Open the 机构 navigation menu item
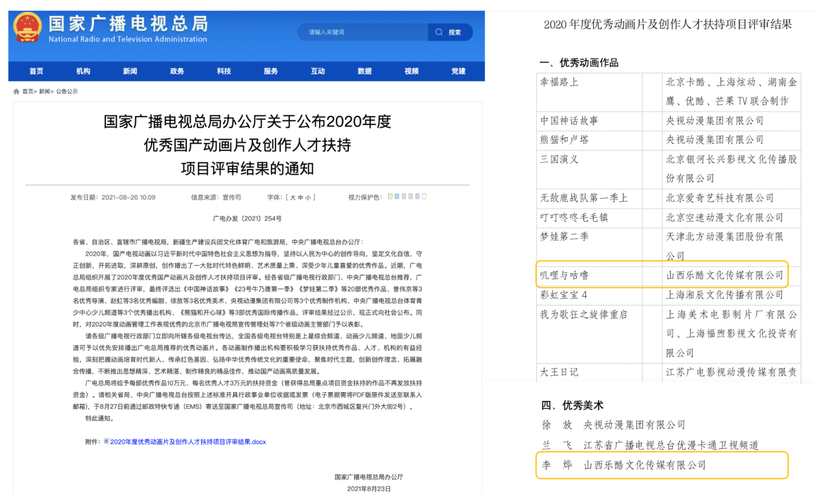Viewport: 839px width, 504px height. pyautogui.click(x=83, y=72)
